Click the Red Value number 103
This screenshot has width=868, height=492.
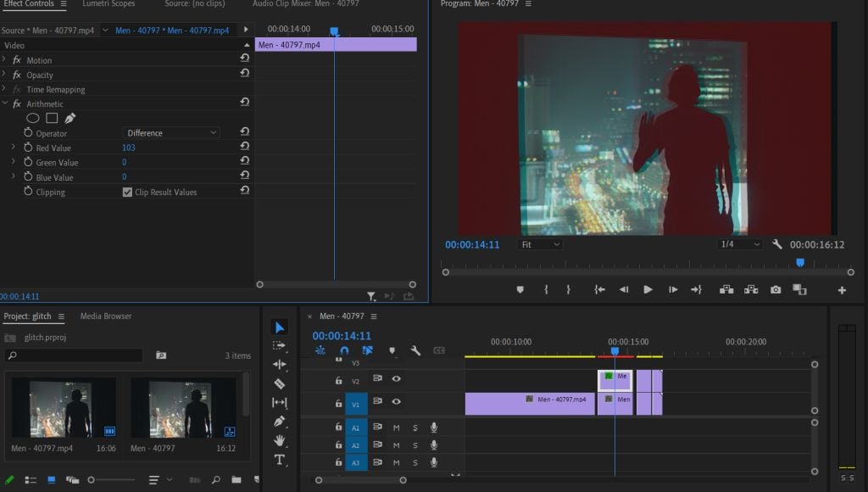pyautogui.click(x=129, y=148)
